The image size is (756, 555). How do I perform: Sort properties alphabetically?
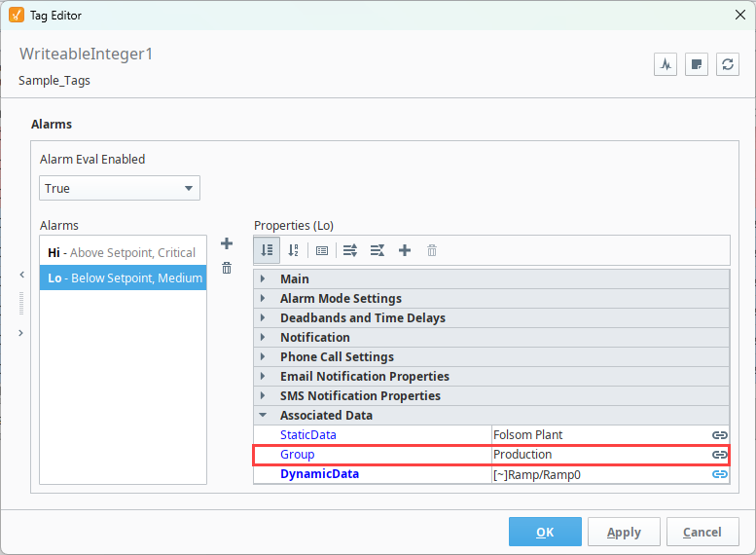(x=293, y=250)
